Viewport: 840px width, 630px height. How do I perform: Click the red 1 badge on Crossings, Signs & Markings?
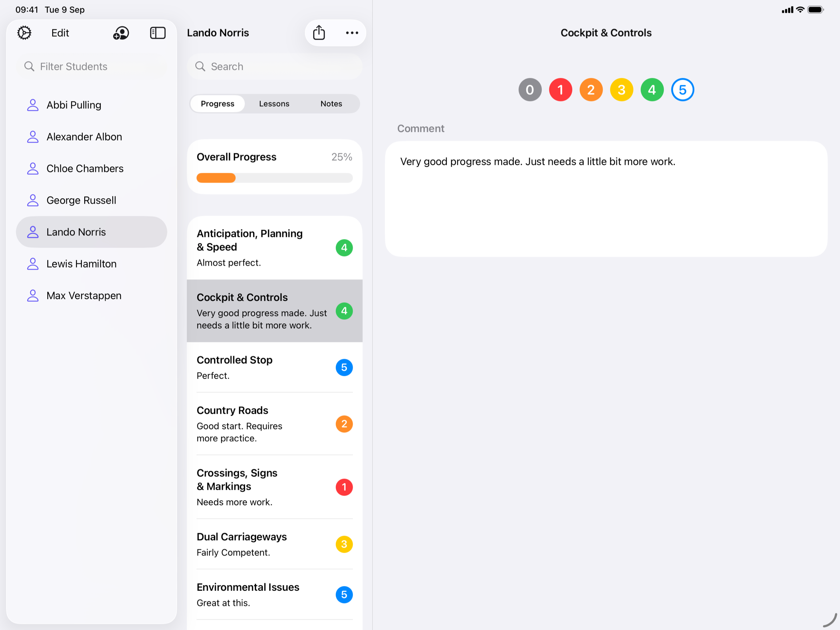pyautogui.click(x=344, y=487)
